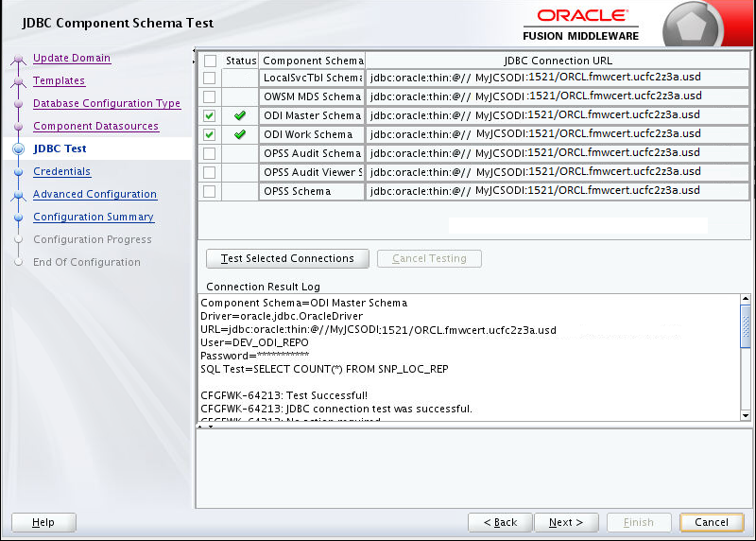Click the User=DEV_ODI_REPO log line
The image size is (756, 541).
click(x=254, y=342)
